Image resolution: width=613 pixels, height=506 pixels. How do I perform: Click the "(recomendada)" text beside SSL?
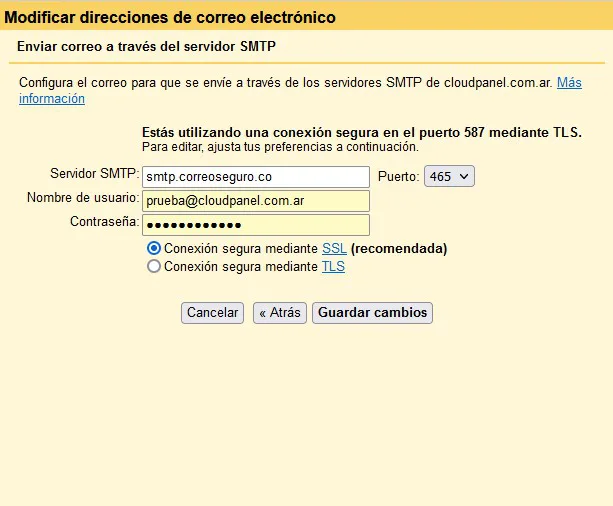tap(398, 248)
